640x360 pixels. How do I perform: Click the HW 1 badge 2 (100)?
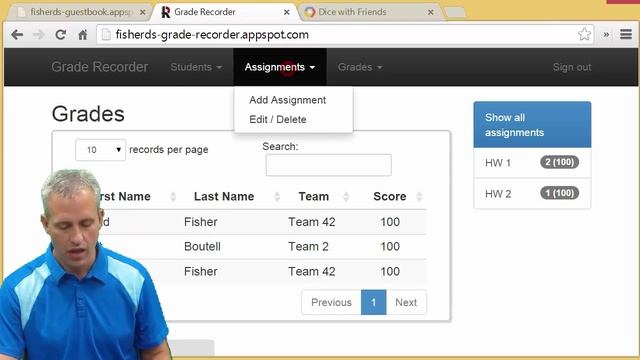coord(560,162)
